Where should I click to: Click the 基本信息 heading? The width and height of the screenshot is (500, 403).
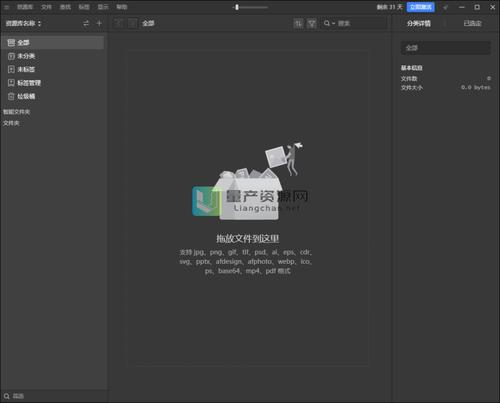point(412,68)
